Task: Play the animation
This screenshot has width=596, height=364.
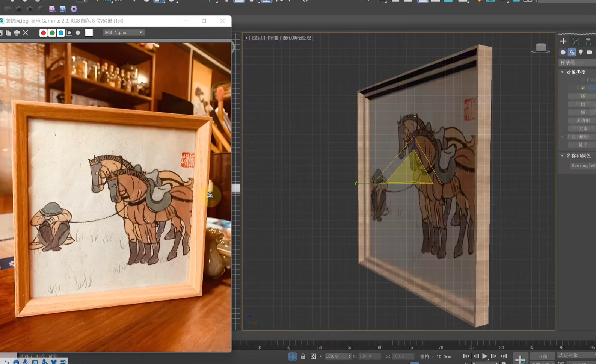Action: click(x=485, y=356)
